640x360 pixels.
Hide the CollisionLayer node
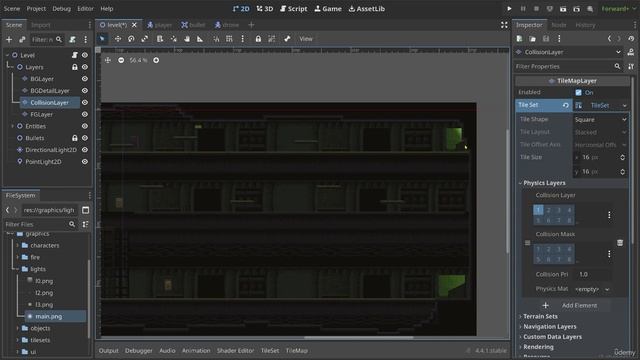coord(84,102)
